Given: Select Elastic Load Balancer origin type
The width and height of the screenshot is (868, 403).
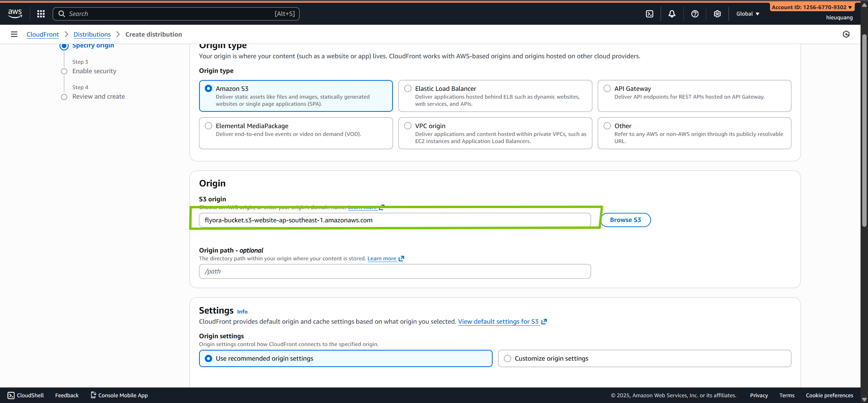Looking at the screenshot, I should [408, 88].
